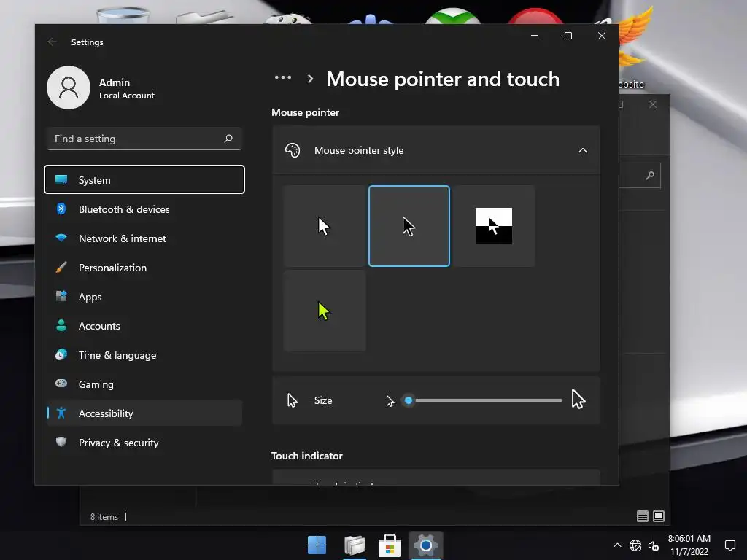Select the custom lime-green pointer style

[x=324, y=311]
